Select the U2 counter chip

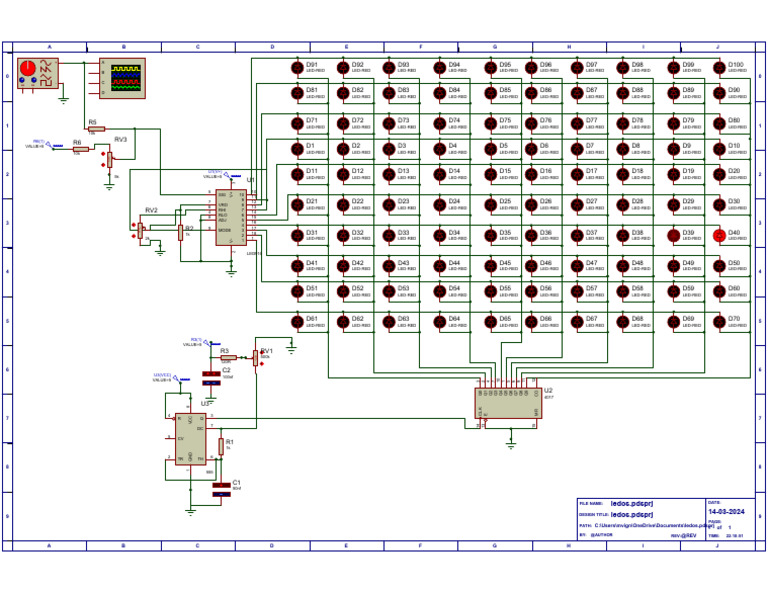508,404
